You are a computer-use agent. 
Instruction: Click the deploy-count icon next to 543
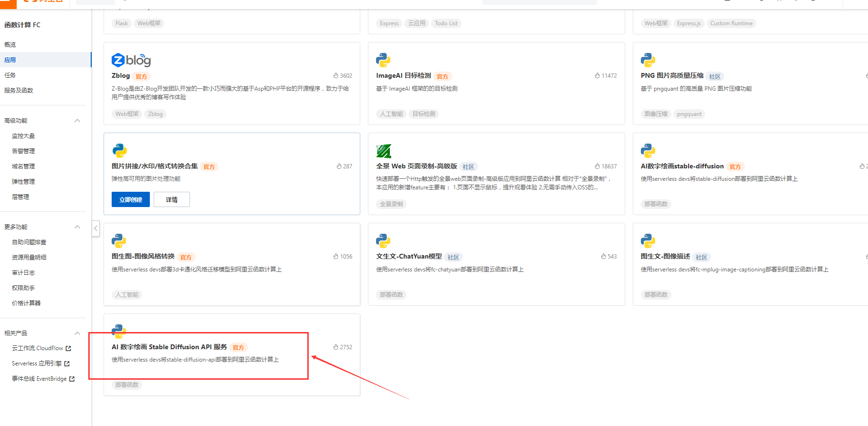coord(604,256)
